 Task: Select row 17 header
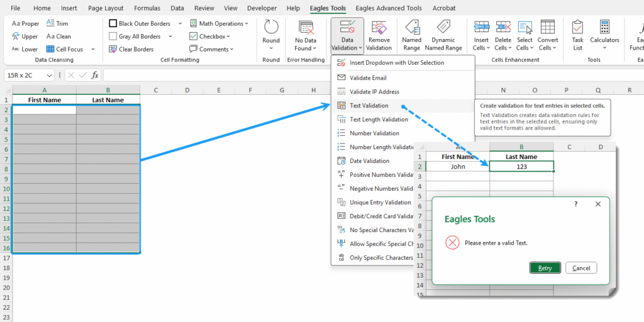click(x=6, y=257)
